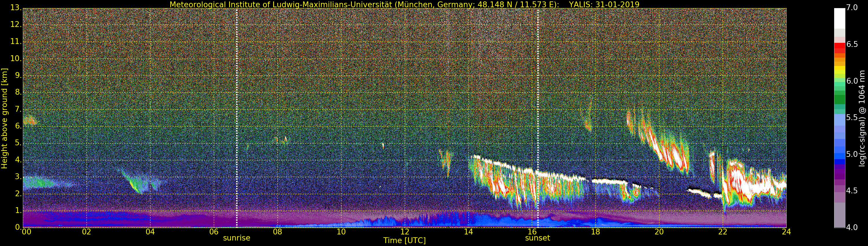This screenshot has width=868, height=246.
Task: Click the 3. height tick label
Action: [x=18, y=177]
